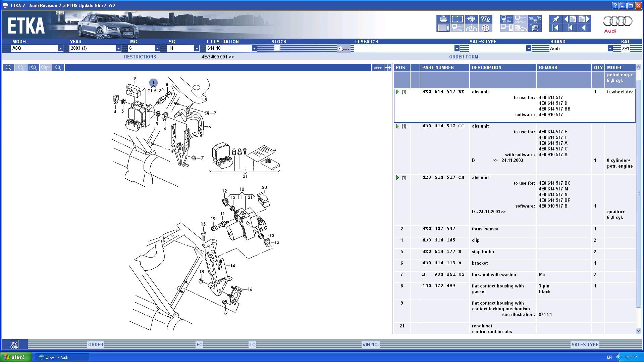Click the KAT input field
Image resolution: width=644 pixels, height=362 pixels.
626,48
